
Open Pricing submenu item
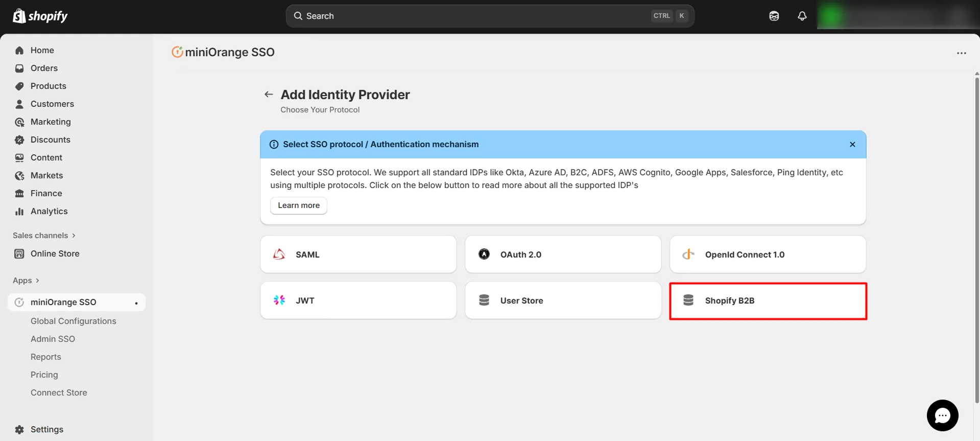[x=44, y=375]
